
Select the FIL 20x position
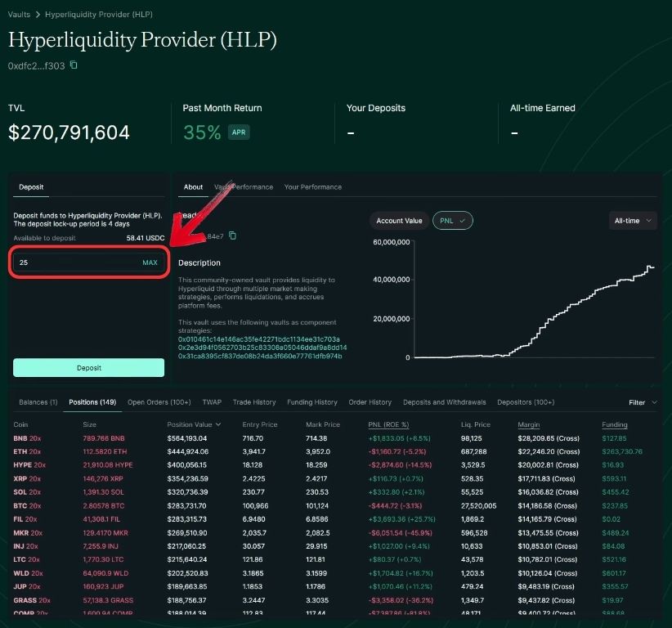25,519
